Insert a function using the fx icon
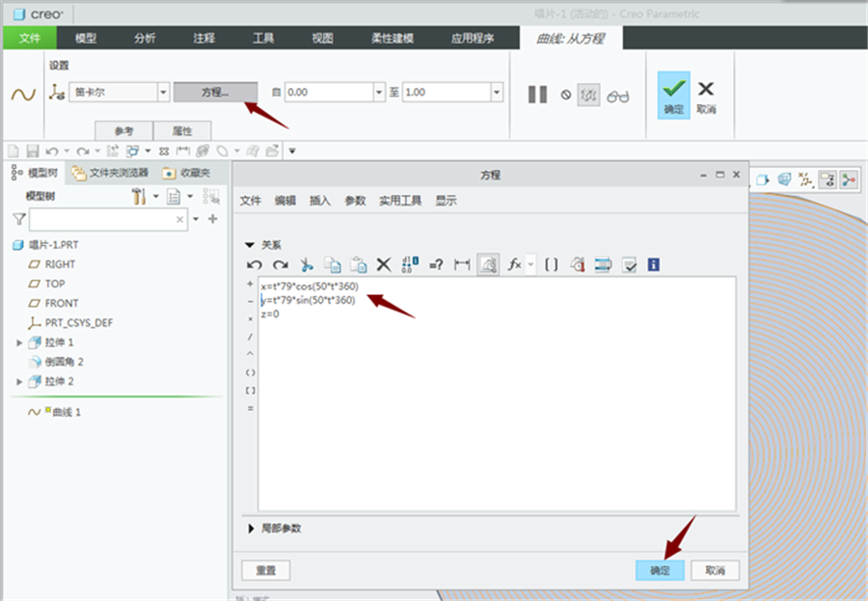Image resolution: width=868 pixels, height=601 pixels. [x=515, y=264]
